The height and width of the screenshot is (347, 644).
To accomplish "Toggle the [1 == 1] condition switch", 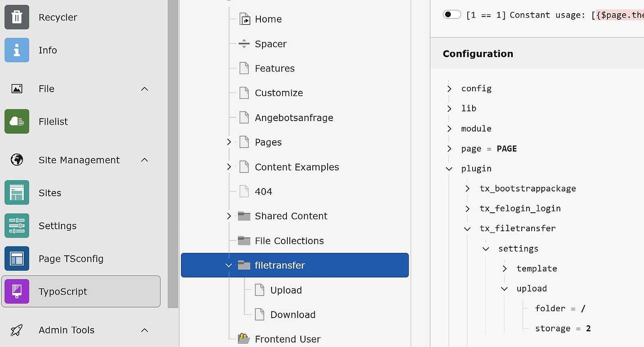I will (452, 15).
